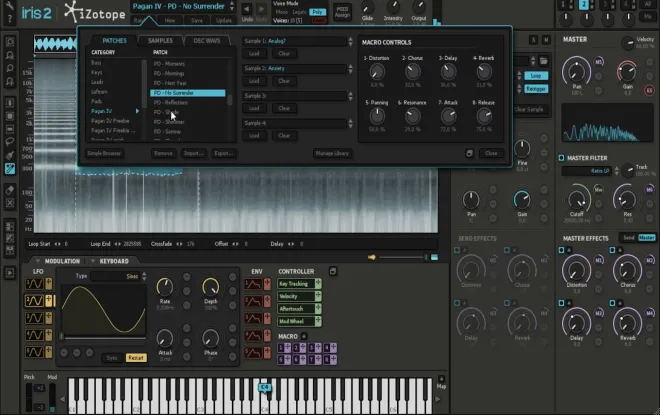Screen dimensions: 660x415
Task: Collapse the Modulation panel triangle
Action: 37,261
